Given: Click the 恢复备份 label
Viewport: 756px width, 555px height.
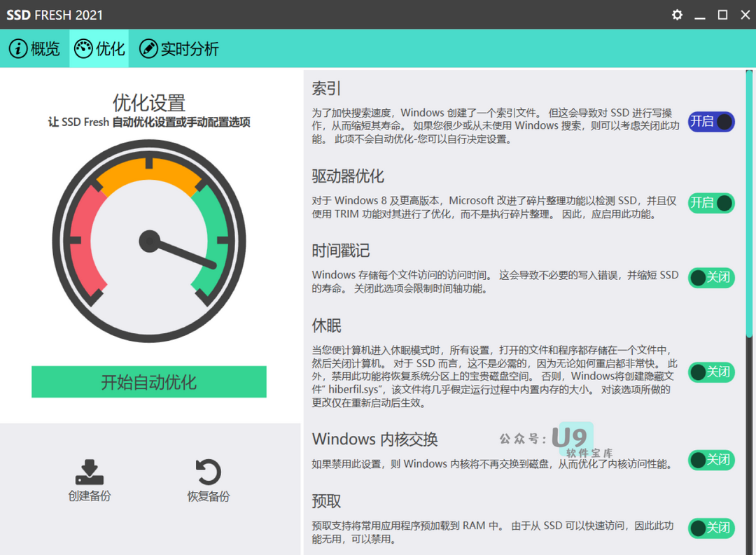Looking at the screenshot, I should click(x=209, y=496).
